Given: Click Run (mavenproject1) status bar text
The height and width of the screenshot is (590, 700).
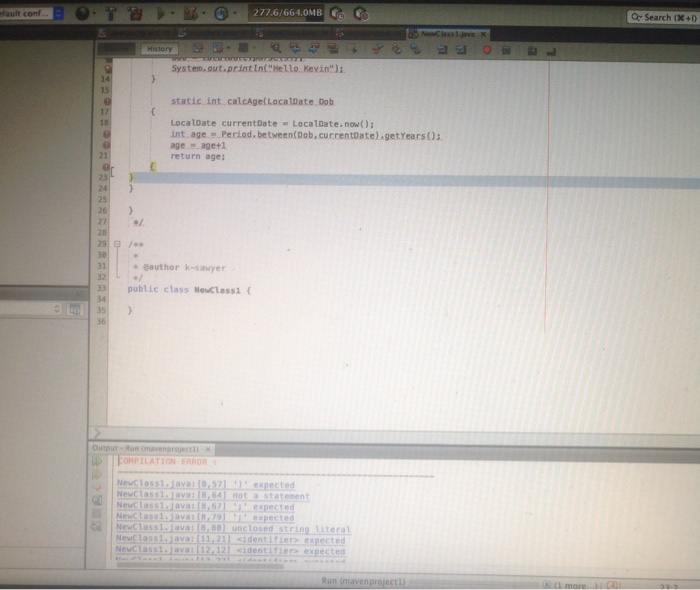Looking at the screenshot, I should coord(363,581).
